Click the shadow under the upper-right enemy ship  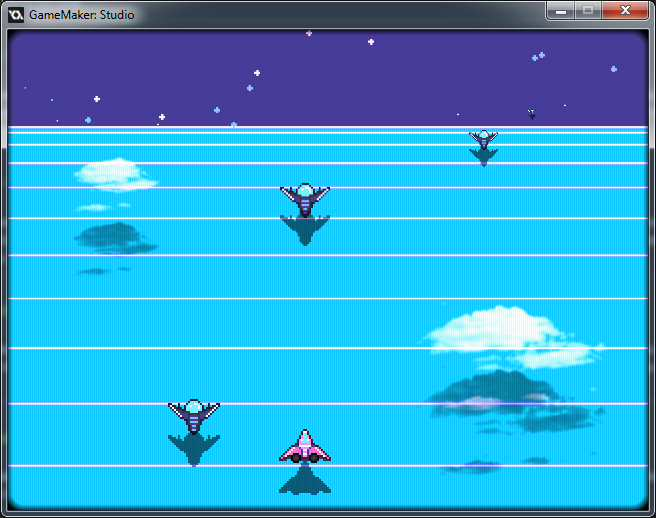pos(484,156)
